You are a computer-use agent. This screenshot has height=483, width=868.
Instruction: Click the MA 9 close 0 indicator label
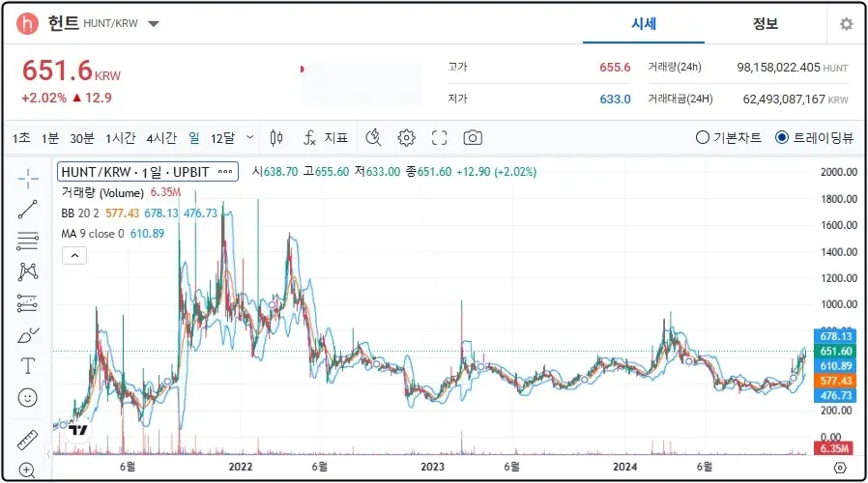tap(93, 234)
